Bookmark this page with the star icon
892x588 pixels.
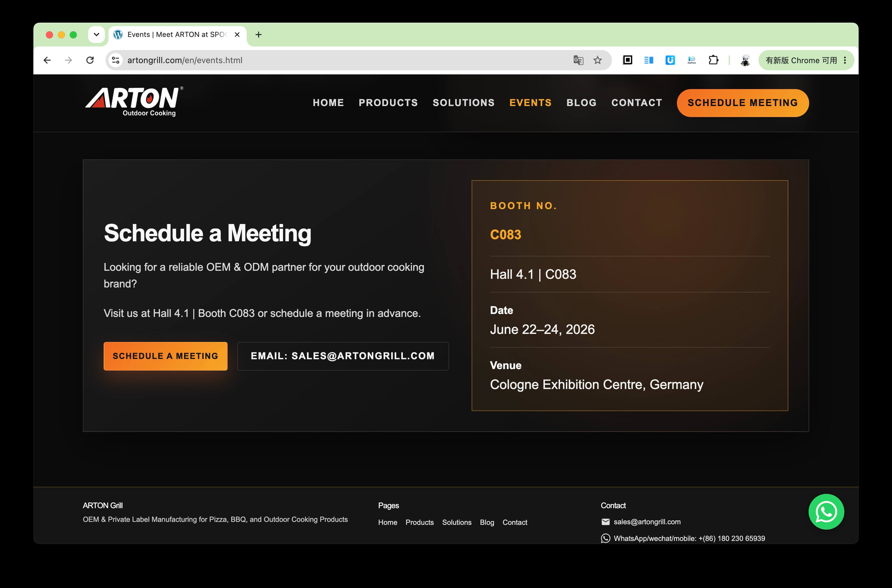point(598,60)
